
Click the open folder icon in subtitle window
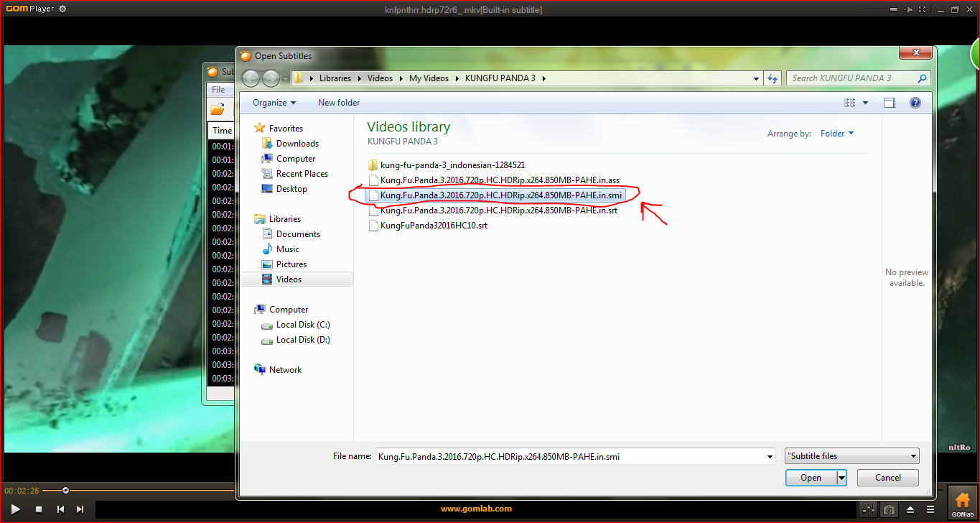click(218, 110)
